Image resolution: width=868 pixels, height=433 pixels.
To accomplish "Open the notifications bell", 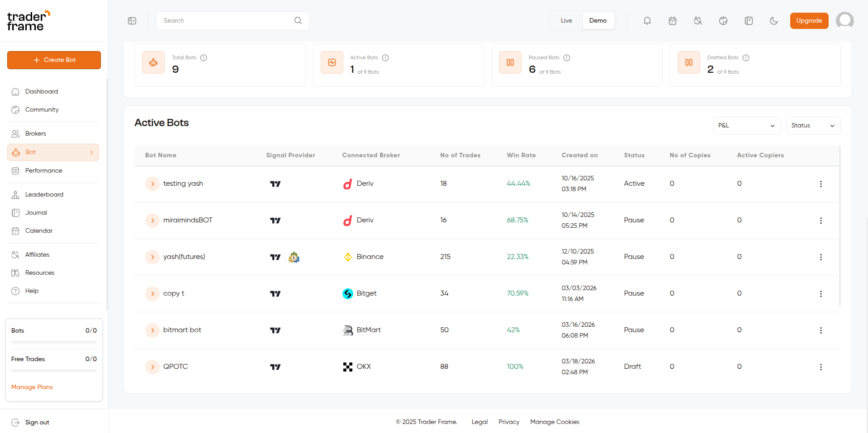I will point(647,21).
